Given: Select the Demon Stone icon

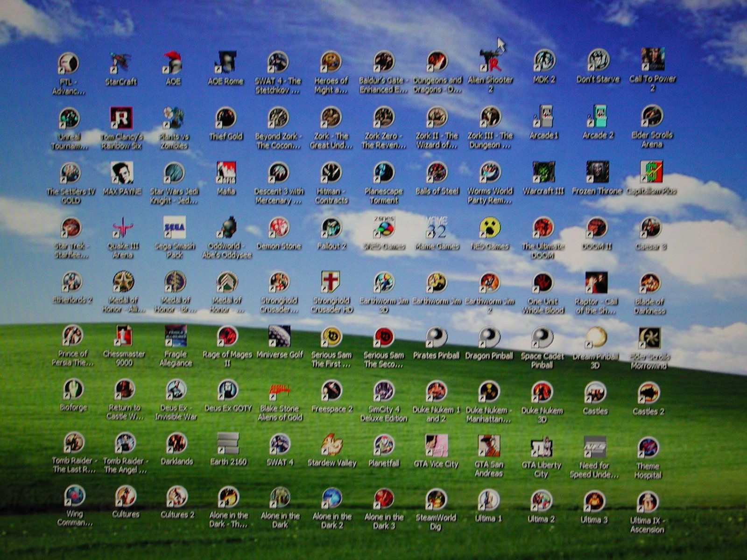Looking at the screenshot, I should tap(279, 228).
